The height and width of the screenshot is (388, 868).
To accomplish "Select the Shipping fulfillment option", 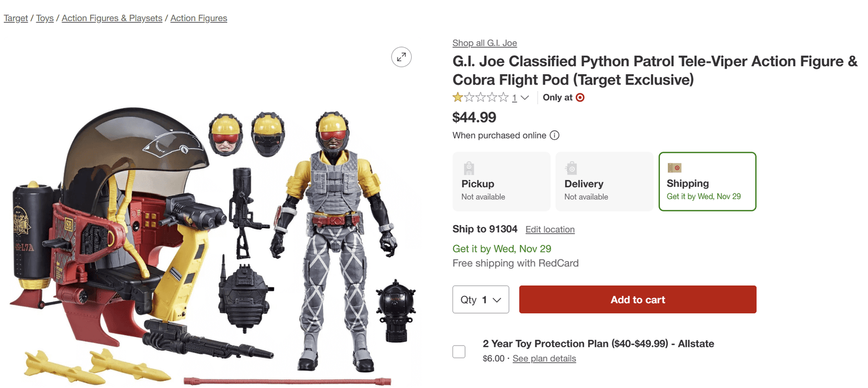I will (707, 182).
